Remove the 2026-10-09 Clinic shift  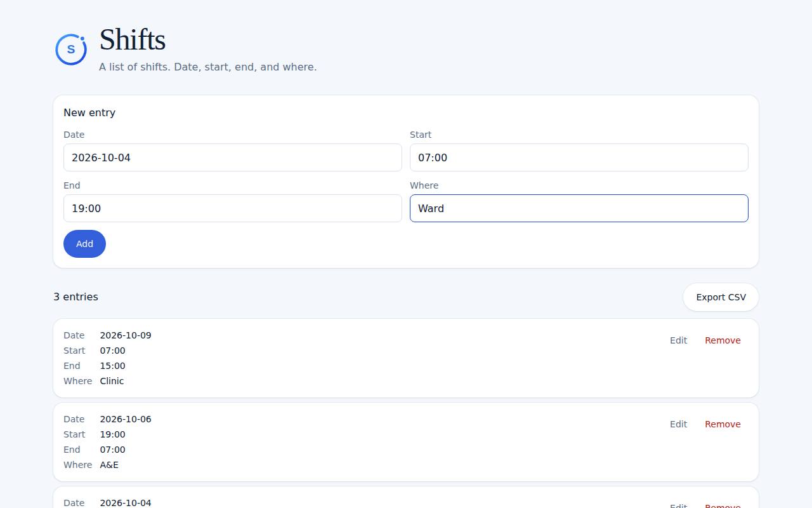click(723, 340)
